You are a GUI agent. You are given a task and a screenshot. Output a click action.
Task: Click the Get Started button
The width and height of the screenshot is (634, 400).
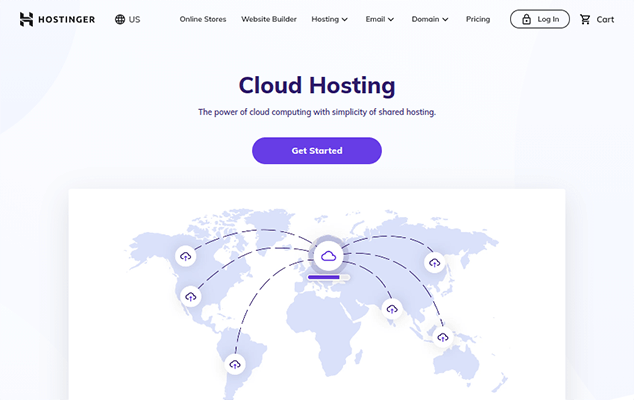[x=317, y=150]
